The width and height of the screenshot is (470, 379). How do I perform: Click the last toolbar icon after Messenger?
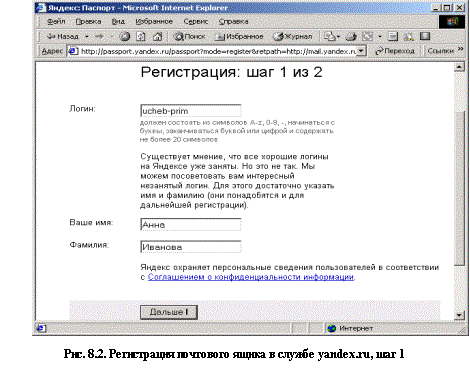point(425,36)
